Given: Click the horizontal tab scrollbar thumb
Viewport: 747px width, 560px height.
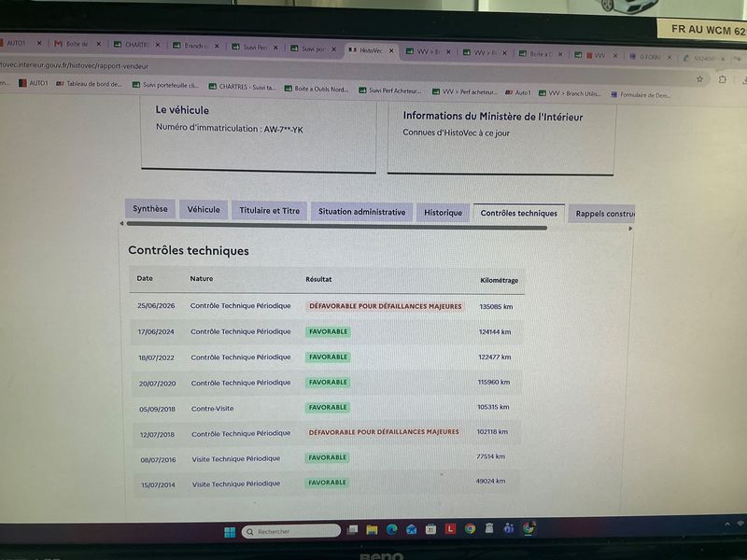Looking at the screenshot, I should [337, 226].
